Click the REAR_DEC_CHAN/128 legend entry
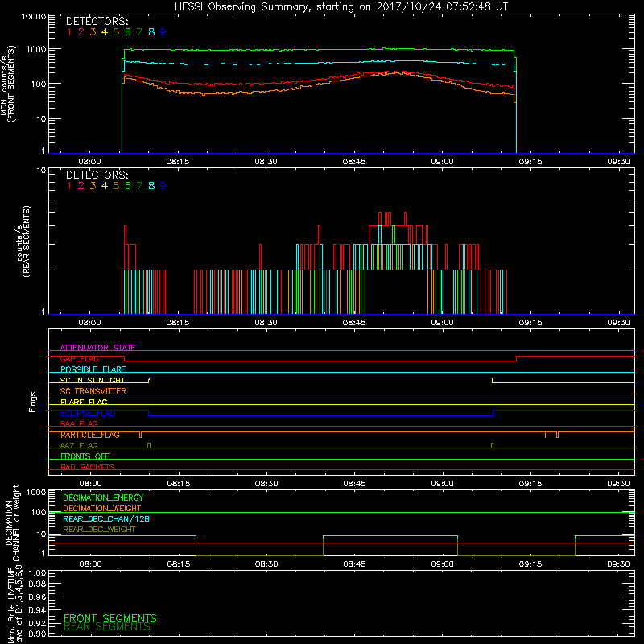 (x=106, y=518)
